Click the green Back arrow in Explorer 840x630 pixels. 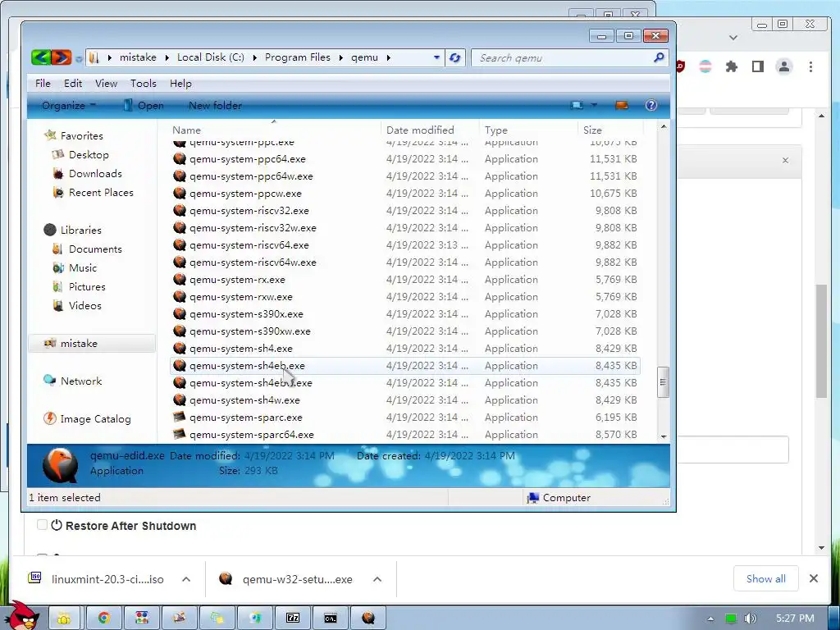tap(41, 57)
